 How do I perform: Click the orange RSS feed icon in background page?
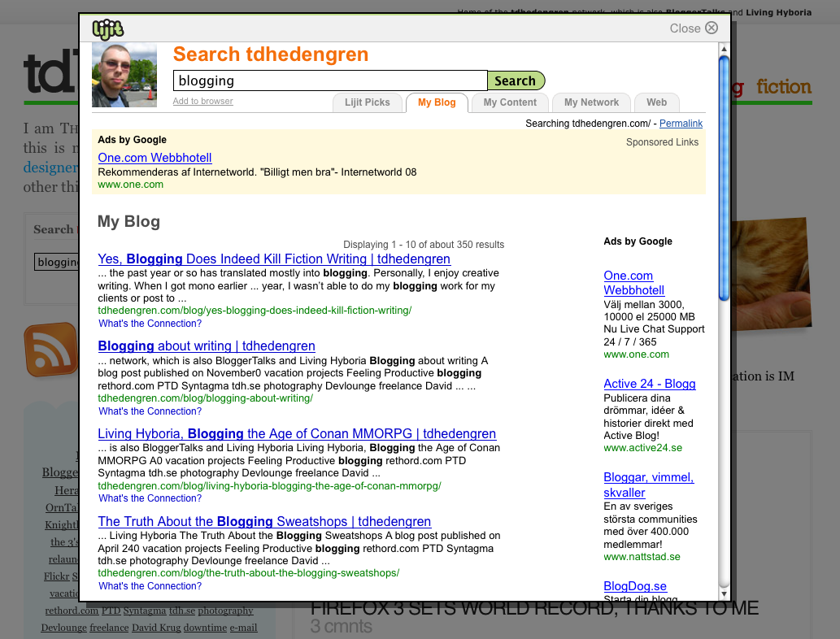coord(51,350)
